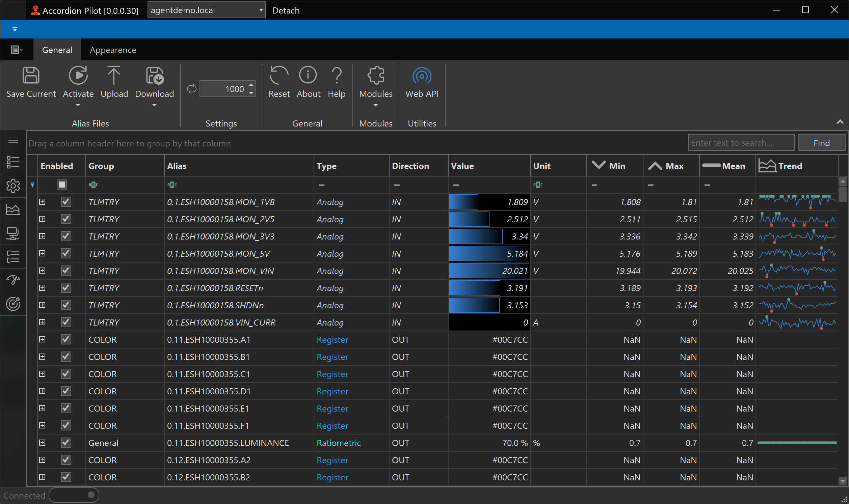Open the Web API utility
The height and width of the screenshot is (504, 849).
(422, 75)
